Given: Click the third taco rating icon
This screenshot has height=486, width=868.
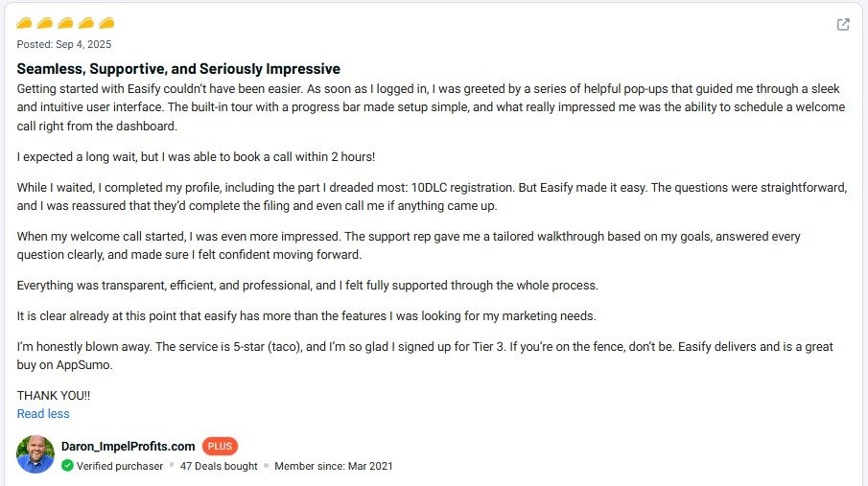Looking at the screenshot, I should pyautogui.click(x=65, y=23).
